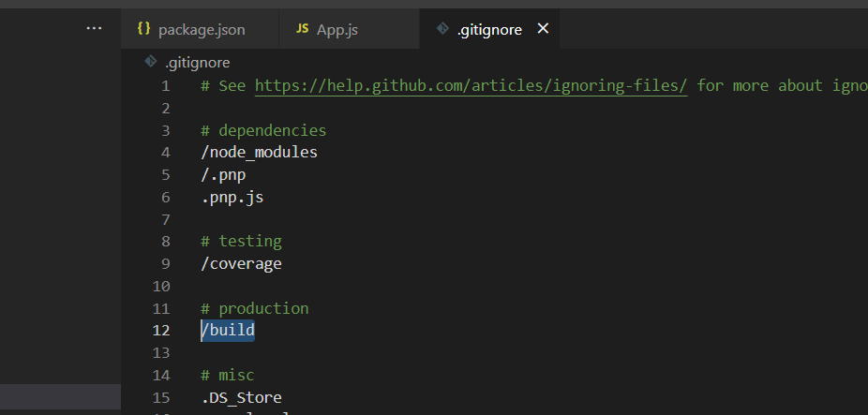
Task: Place cursor on the /.pnp line
Action: [x=223, y=175]
